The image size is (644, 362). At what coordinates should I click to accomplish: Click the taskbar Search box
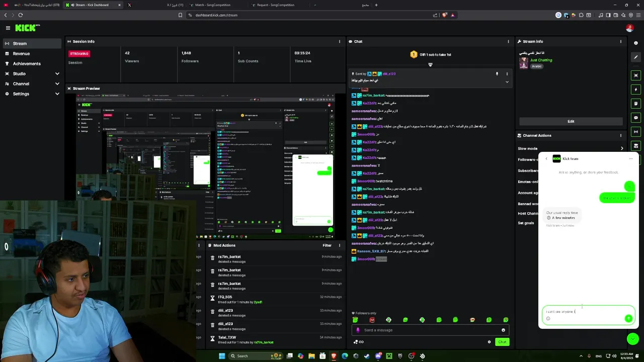click(255, 356)
